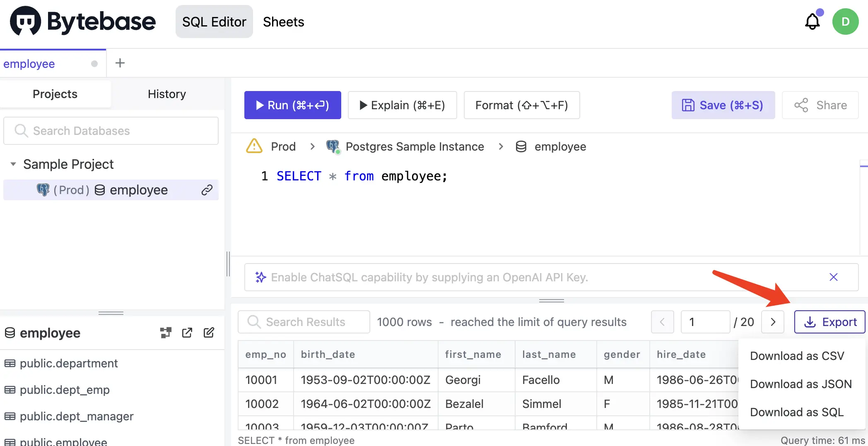868x446 pixels.
Task: Click the horizontal splitter above results
Action: pos(551,301)
